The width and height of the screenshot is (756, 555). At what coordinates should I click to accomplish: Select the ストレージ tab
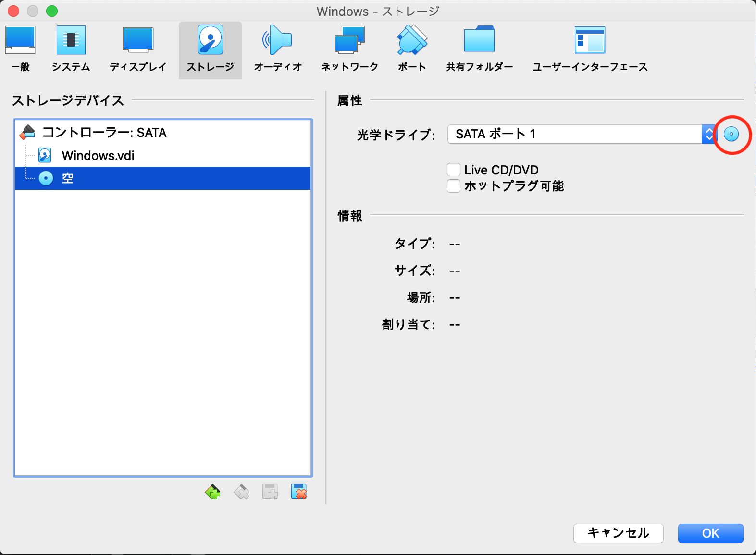pyautogui.click(x=211, y=50)
